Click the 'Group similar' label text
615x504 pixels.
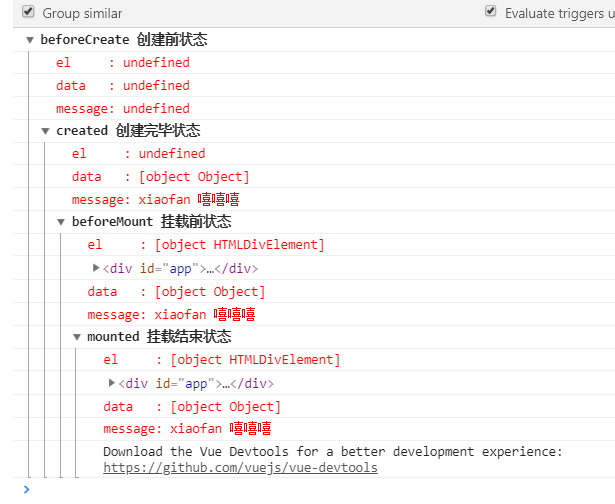pyautogui.click(x=82, y=13)
